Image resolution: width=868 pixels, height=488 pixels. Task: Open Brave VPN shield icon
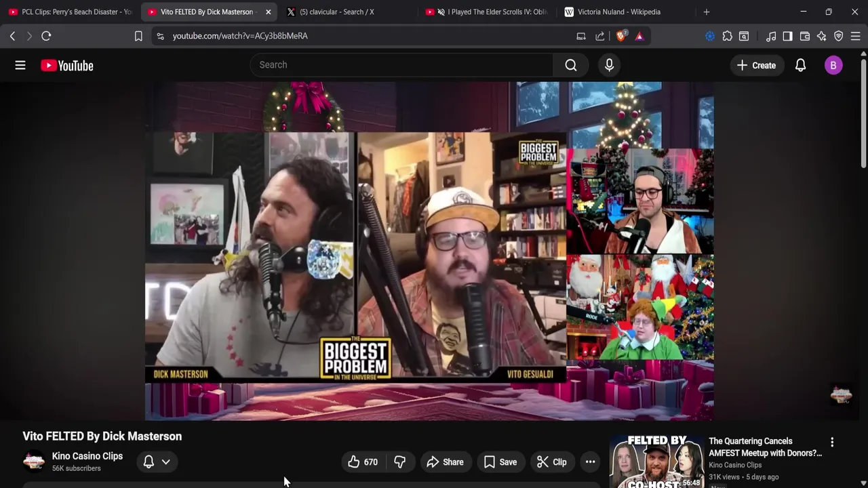click(x=839, y=36)
